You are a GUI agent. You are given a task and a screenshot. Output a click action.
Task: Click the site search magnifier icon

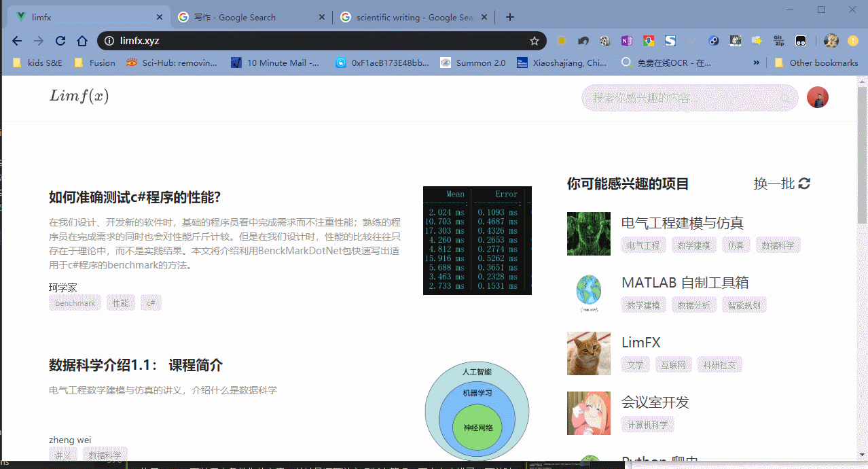point(785,98)
